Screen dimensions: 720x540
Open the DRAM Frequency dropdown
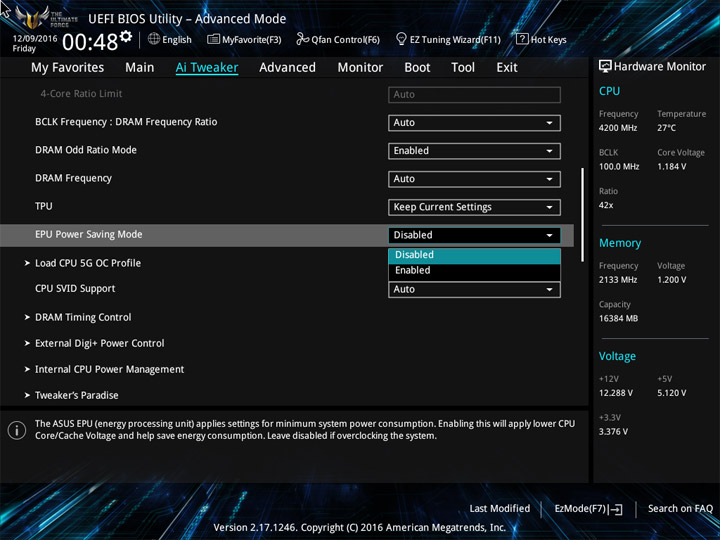tap(474, 179)
